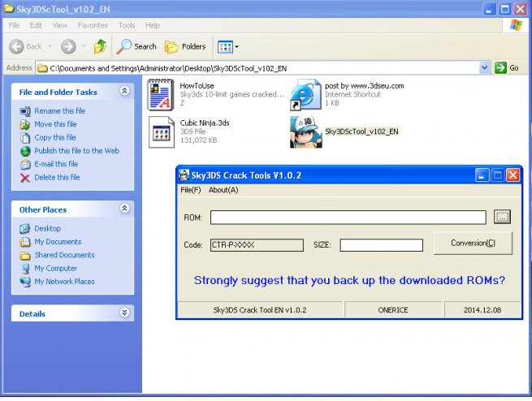Click the Rename this file link
This screenshot has width=532, height=401.
pyautogui.click(x=59, y=111)
